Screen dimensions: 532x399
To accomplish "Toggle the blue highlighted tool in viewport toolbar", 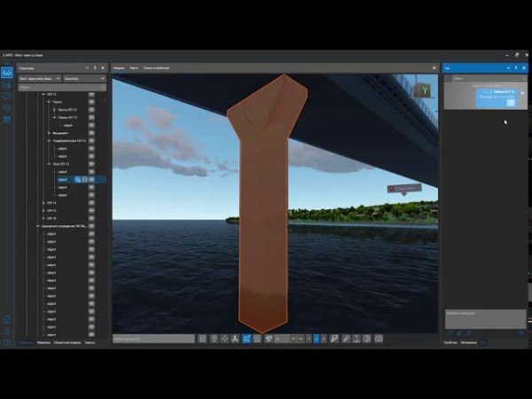I will tap(246, 339).
